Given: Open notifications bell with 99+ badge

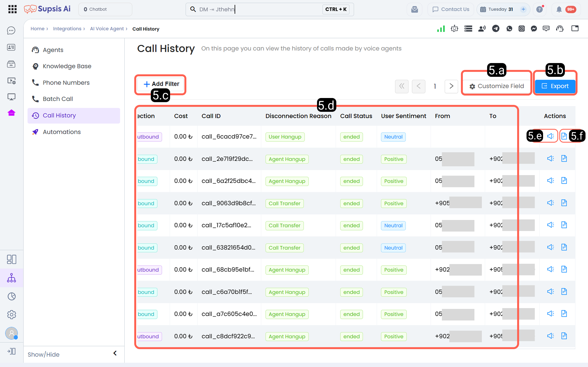Looking at the screenshot, I should click(566, 9).
